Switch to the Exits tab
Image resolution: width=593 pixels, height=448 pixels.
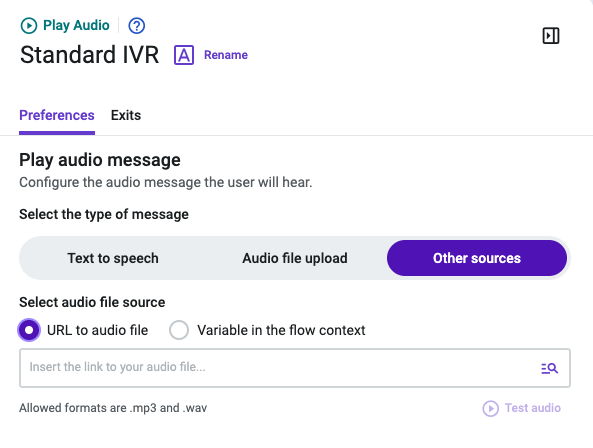point(126,115)
